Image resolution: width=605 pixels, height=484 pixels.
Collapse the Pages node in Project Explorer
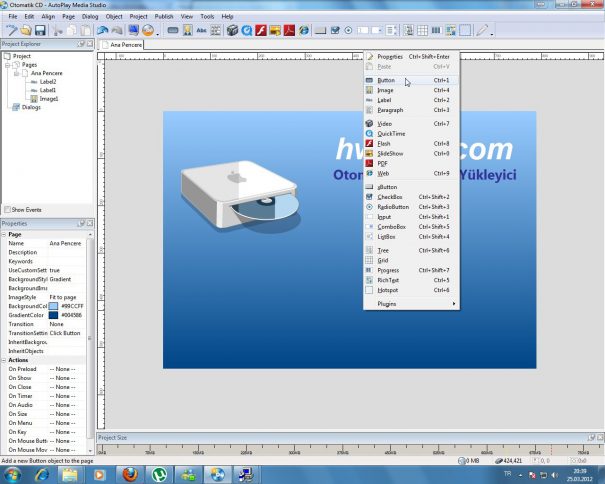[7, 65]
